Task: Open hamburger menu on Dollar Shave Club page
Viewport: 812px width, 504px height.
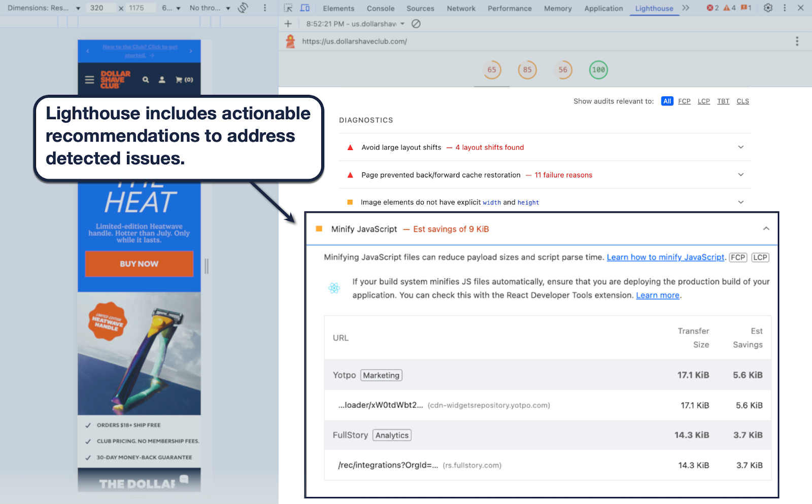Action: pos(89,80)
